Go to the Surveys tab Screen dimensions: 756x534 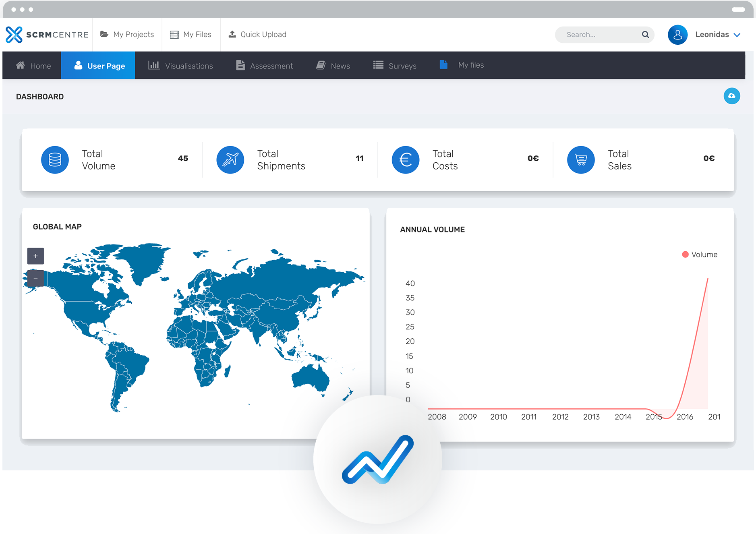pos(395,66)
